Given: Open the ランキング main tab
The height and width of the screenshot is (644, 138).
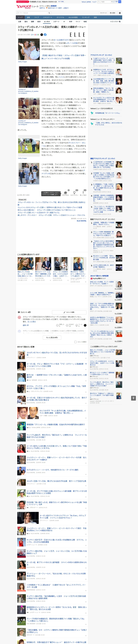Looking at the screenshot, I should pyautogui.click(x=86, y=17).
